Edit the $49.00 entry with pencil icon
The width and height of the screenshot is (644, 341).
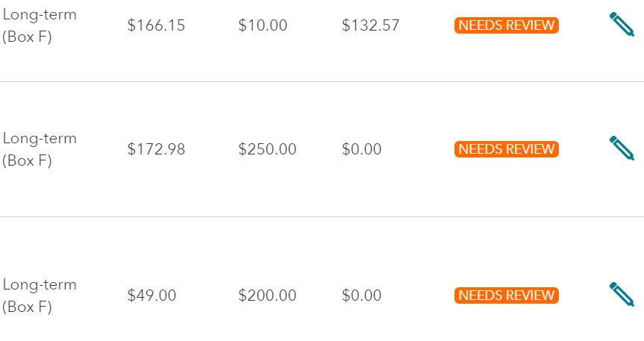(x=622, y=295)
